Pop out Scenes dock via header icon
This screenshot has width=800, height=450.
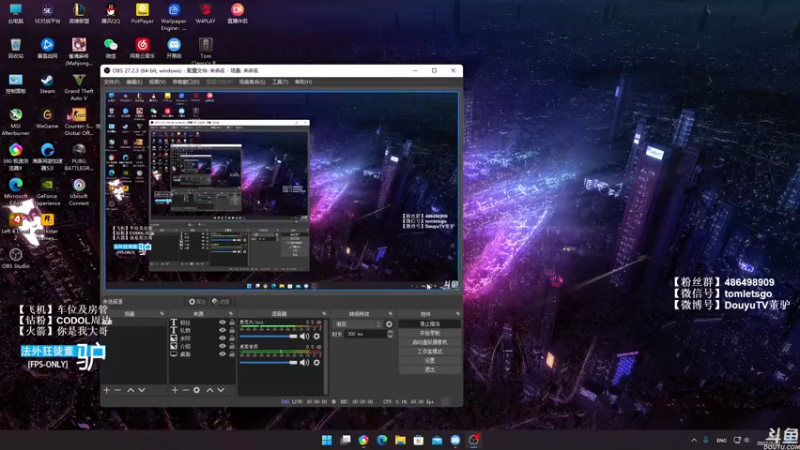pos(162,313)
